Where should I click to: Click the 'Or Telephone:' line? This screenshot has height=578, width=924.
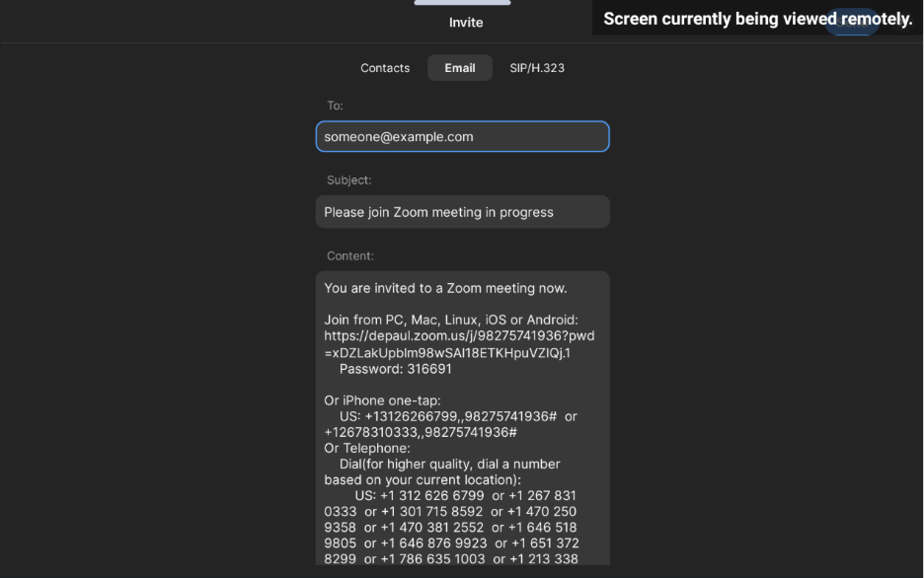coord(367,448)
